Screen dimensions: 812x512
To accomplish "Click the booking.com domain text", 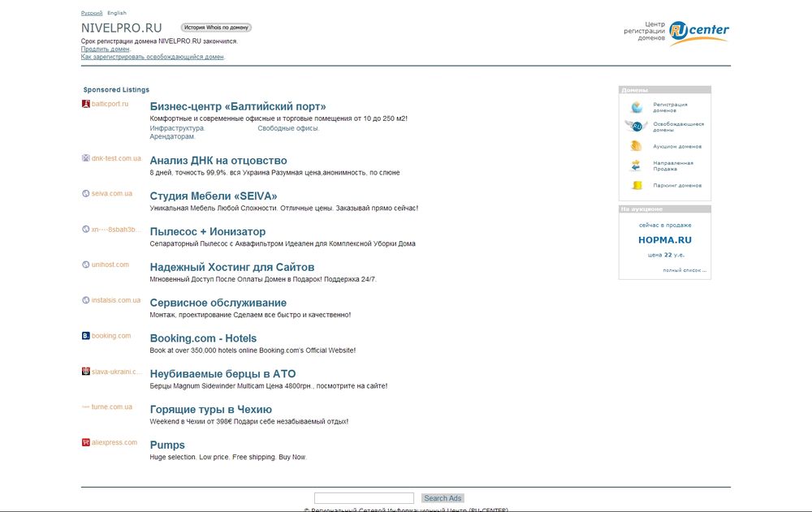I will (111, 336).
